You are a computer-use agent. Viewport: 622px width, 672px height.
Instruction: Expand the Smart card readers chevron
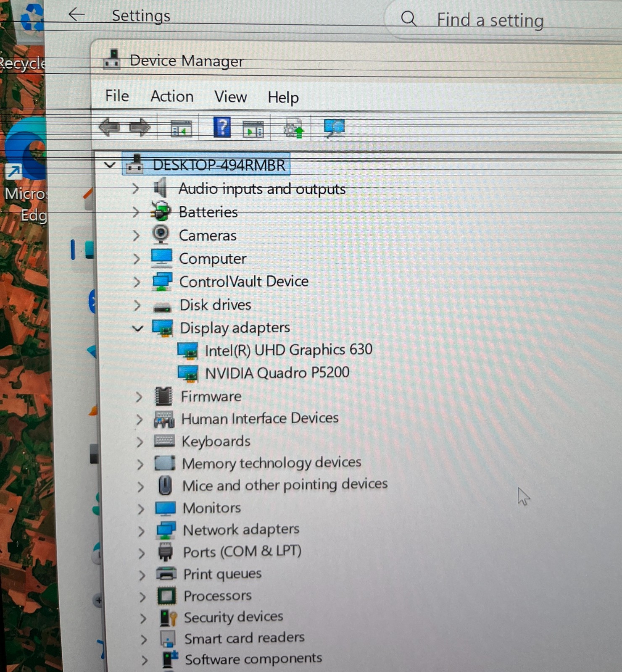[143, 640]
